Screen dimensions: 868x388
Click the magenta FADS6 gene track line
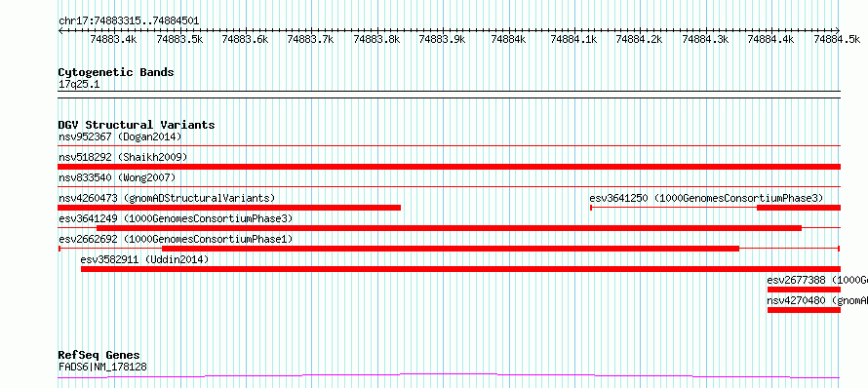point(449,376)
